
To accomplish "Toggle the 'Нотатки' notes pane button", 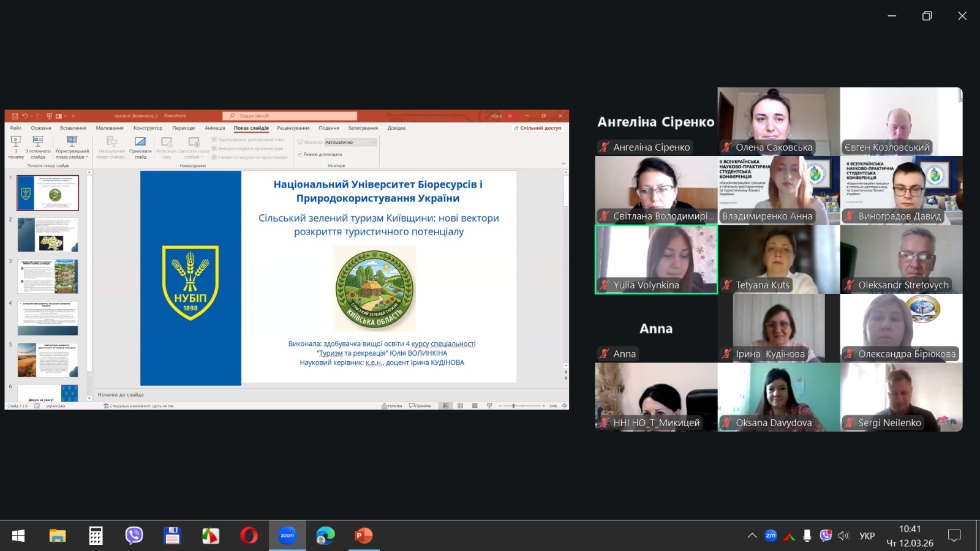I will pos(392,406).
